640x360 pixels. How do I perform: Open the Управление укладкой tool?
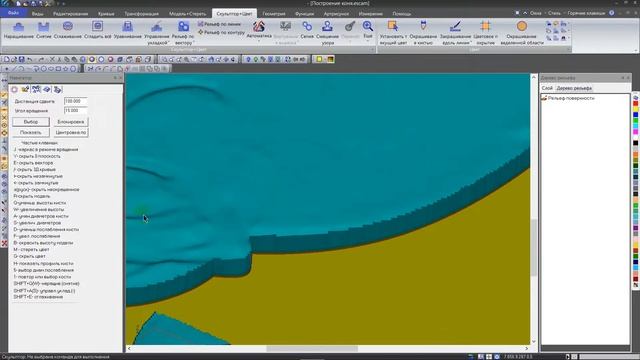pyautogui.click(x=157, y=33)
